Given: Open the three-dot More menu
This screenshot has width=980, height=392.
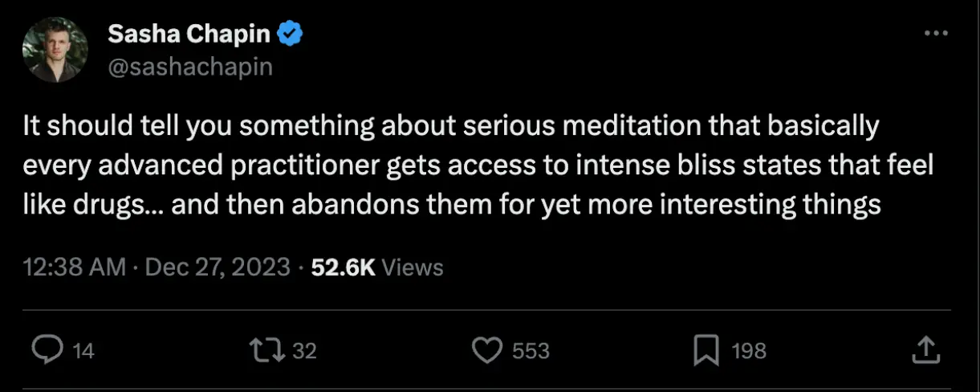Looking at the screenshot, I should 936,35.
